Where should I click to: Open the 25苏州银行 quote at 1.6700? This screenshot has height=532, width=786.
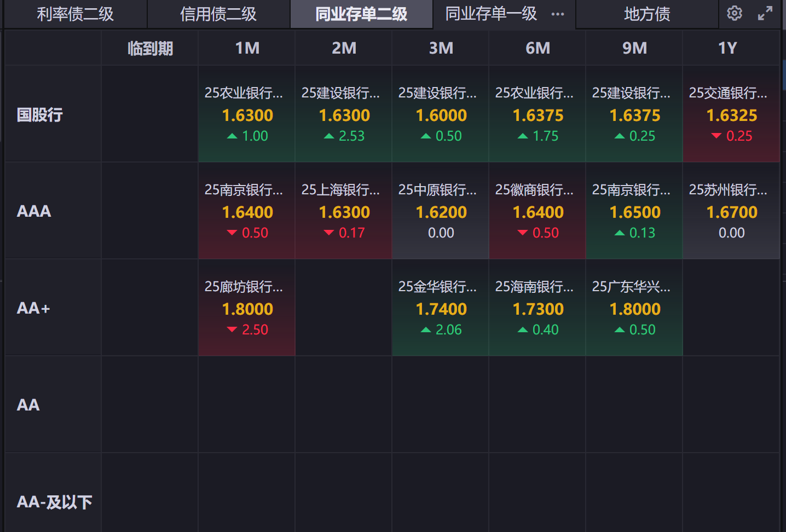[x=731, y=211]
